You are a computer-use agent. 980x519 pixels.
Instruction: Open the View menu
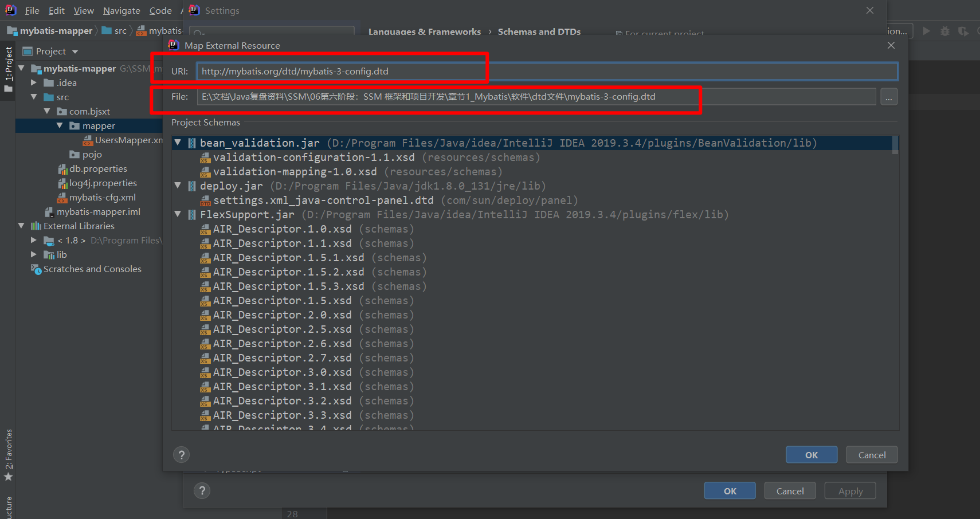click(x=84, y=10)
